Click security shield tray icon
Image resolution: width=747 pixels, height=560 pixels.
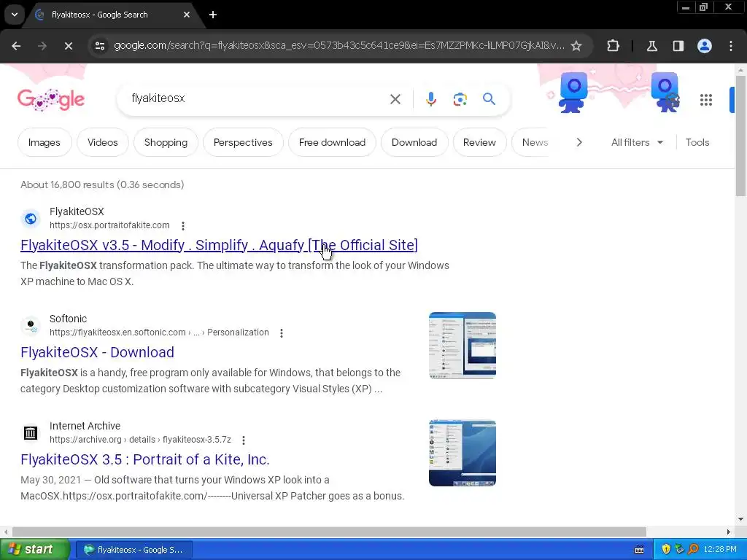[x=665, y=550]
